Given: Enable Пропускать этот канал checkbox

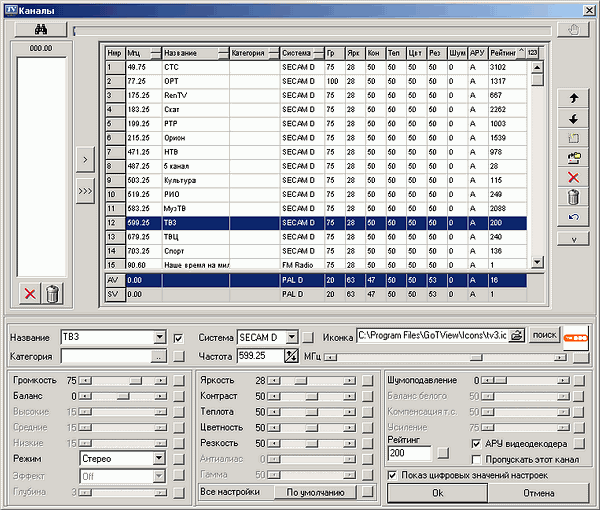Looking at the screenshot, I should click(476, 458).
